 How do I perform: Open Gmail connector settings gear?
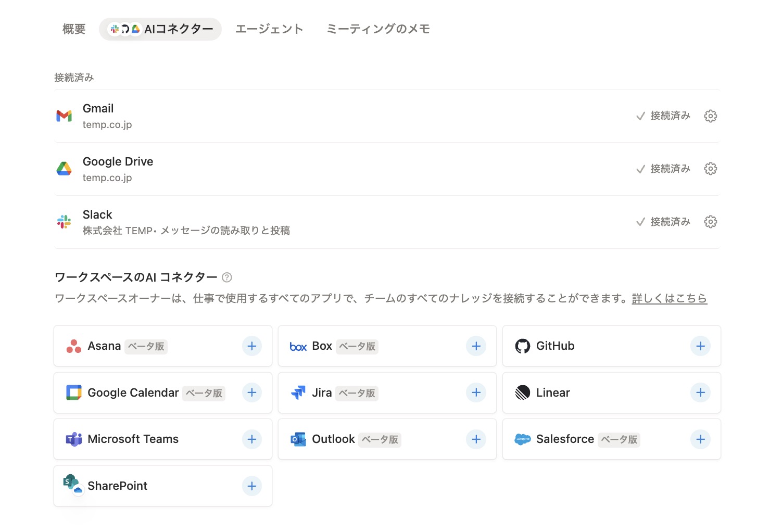point(710,116)
